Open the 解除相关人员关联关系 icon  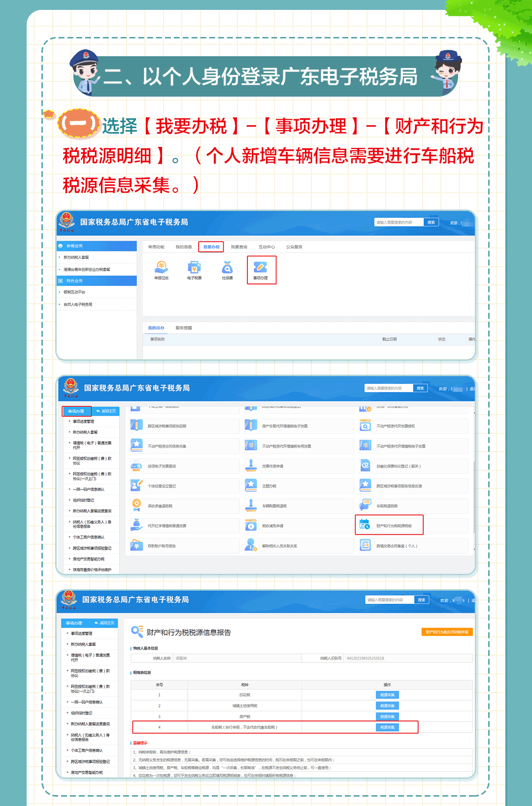click(x=251, y=546)
